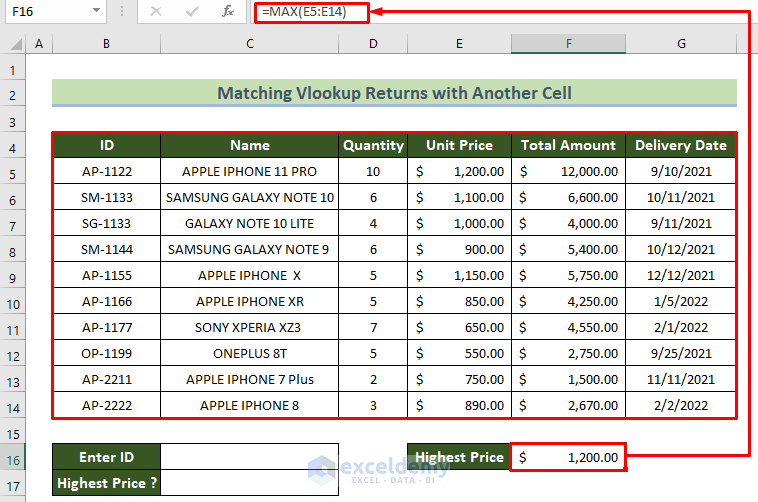Image resolution: width=758 pixels, height=502 pixels.
Task: Select the APPLE IPHONE 8 cell
Action: tap(249, 405)
